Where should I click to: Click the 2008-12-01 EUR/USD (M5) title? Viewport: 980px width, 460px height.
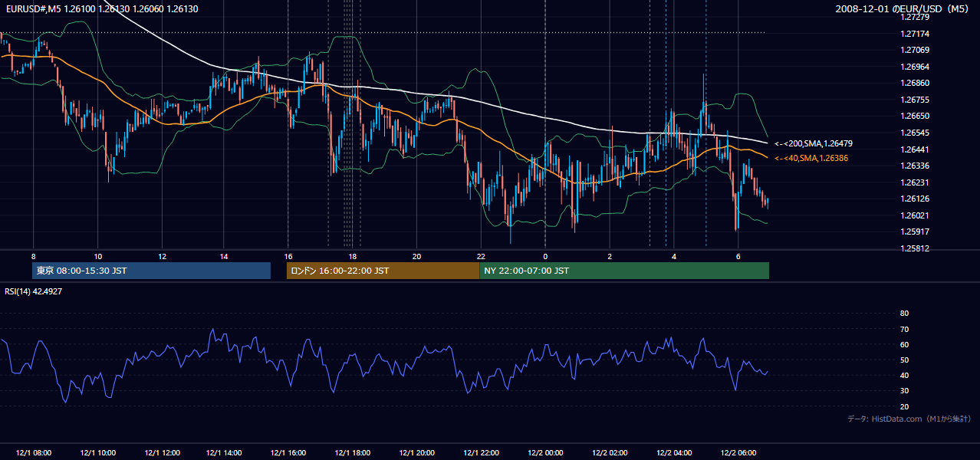point(903,9)
